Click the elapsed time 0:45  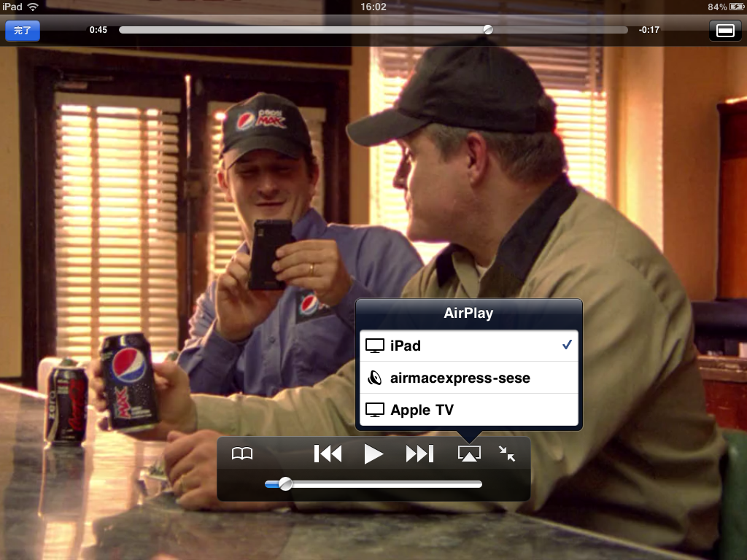click(x=98, y=29)
